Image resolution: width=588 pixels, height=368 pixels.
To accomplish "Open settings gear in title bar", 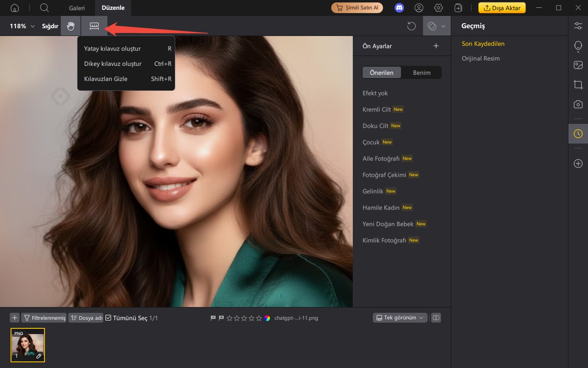I will 439,8.
